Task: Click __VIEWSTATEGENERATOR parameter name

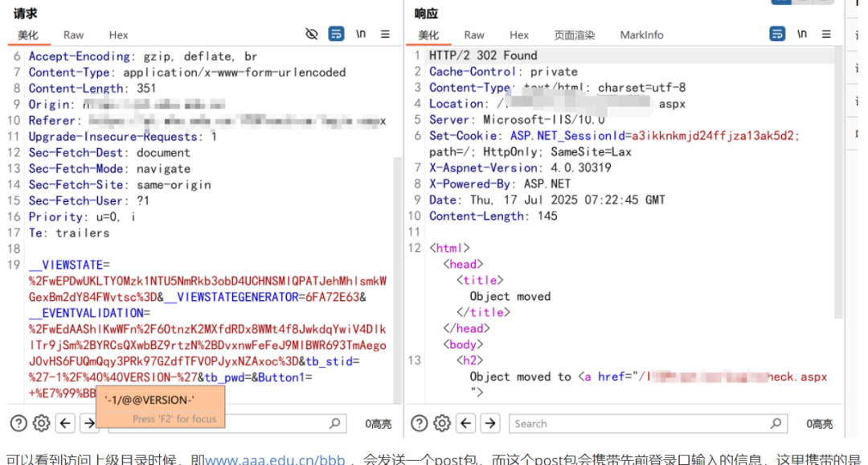Action: 231,297
